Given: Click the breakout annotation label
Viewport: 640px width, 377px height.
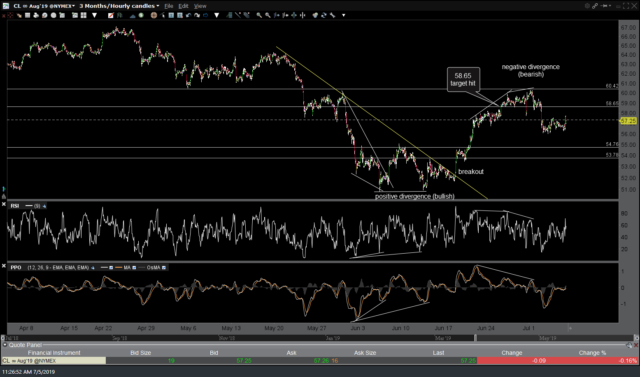Looking at the screenshot, I should tap(471, 171).
